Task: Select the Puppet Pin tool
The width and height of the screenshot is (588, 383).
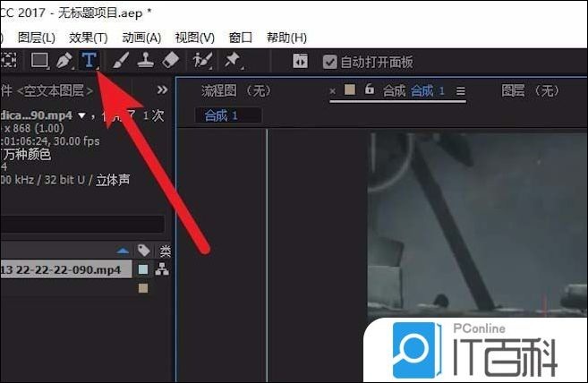Action: 234,60
